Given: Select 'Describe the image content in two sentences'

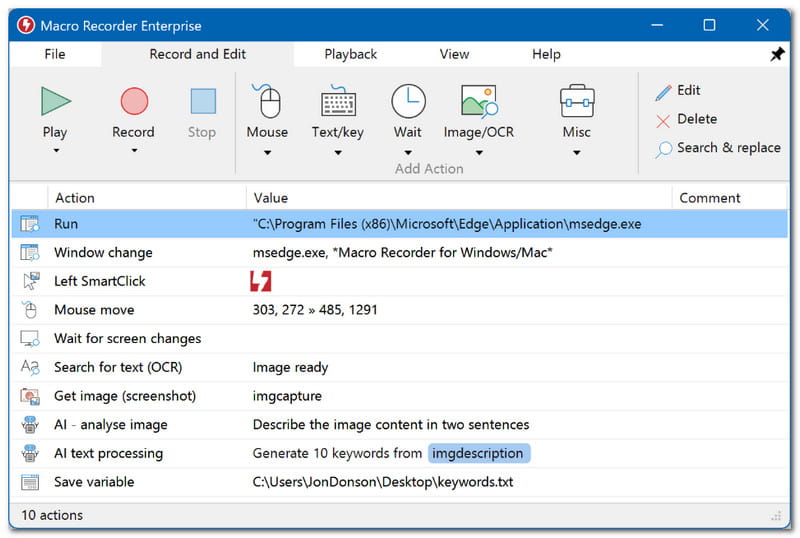Looking at the screenshot, I should coord(391,425).
